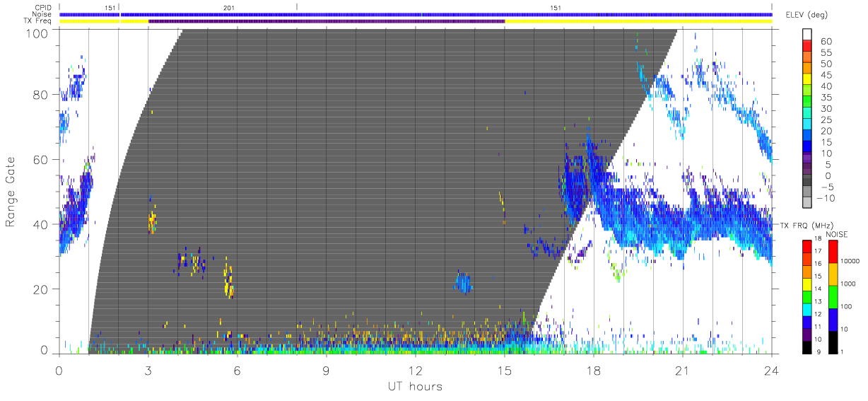Click the NOISE legend value '100'
The height and width of the screenshot is (401, 868).
pyautogui.click(x=847, y=307)
